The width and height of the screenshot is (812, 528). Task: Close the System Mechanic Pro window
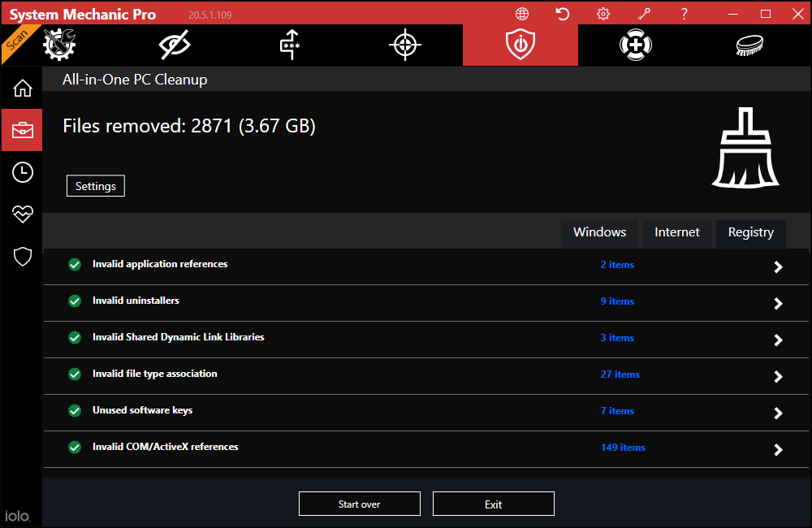798,14
